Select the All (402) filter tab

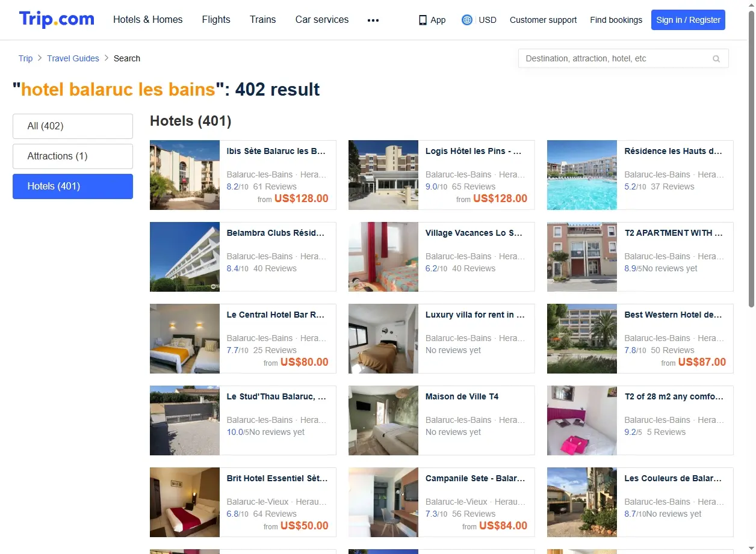[x=73, y=126]
